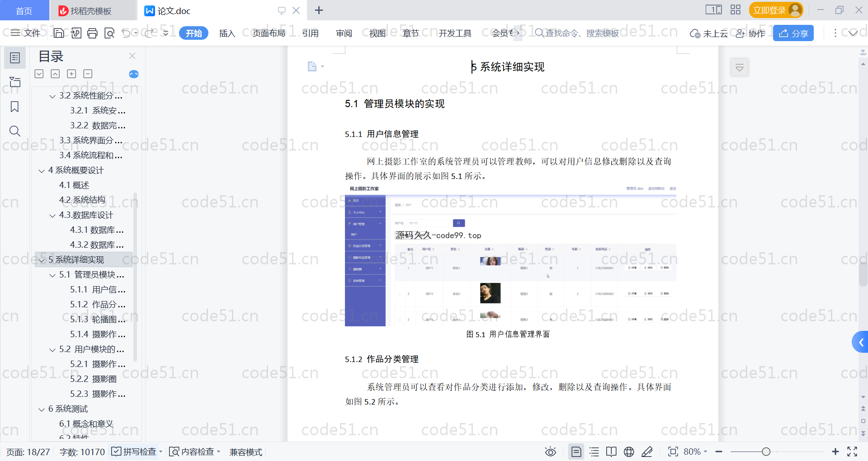Click the Print icon in the toolbar
This screenshot has width=868, height=461.
92,33
